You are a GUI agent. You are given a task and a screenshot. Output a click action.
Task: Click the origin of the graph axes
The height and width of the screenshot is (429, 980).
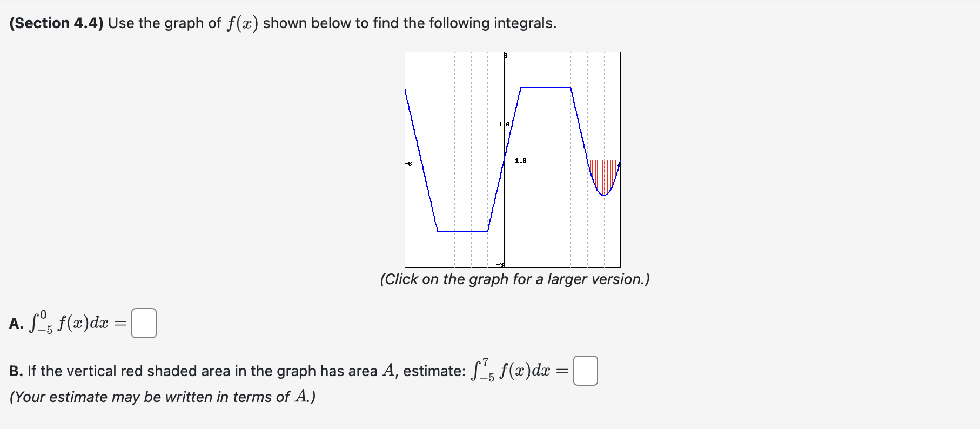tap(504, 160)
